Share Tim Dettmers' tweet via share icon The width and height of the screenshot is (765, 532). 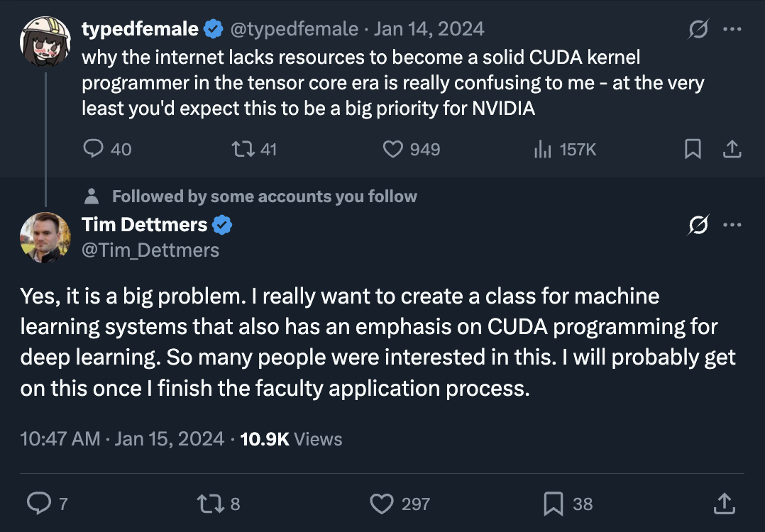[x=724, y=503]
